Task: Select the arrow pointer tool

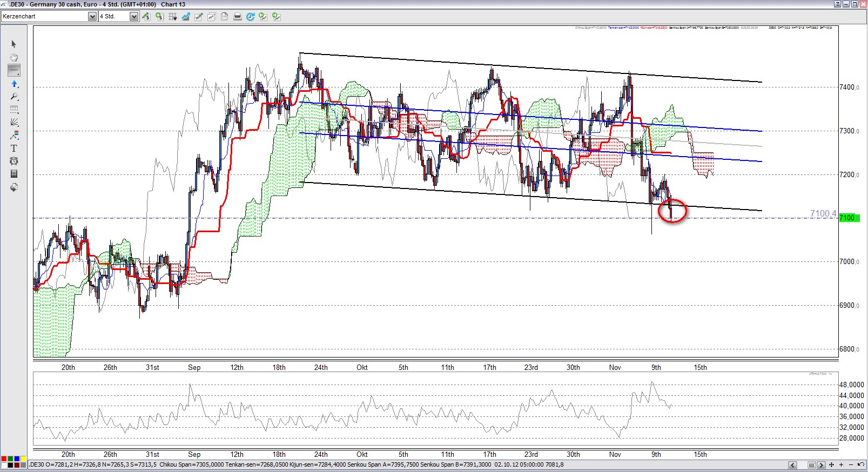Action: [x=14, y=44]
